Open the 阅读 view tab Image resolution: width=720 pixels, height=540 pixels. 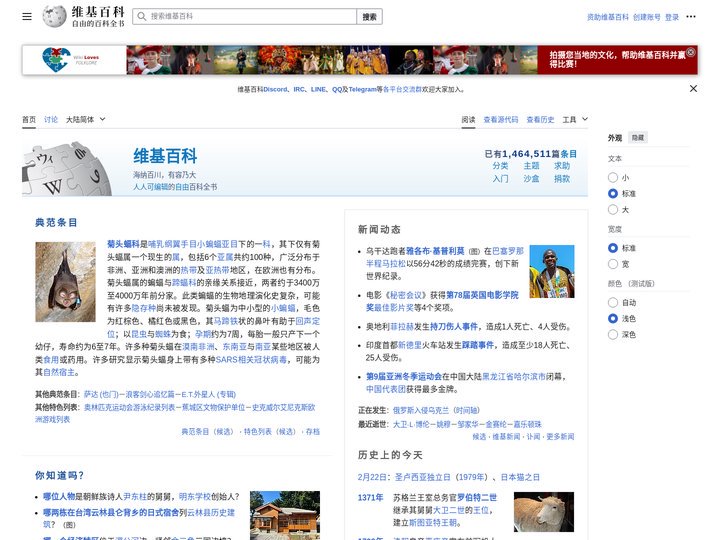(x=468, y=119)
